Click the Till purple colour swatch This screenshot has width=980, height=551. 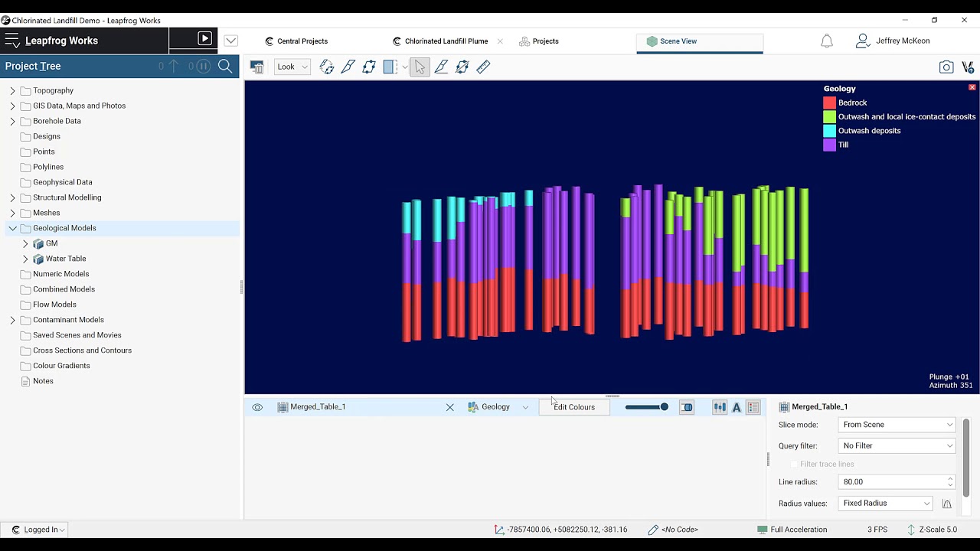click(829, 145)
